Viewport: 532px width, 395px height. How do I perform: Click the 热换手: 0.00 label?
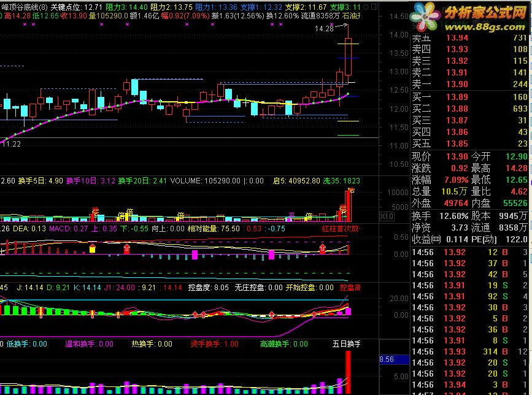click(152, 344)
